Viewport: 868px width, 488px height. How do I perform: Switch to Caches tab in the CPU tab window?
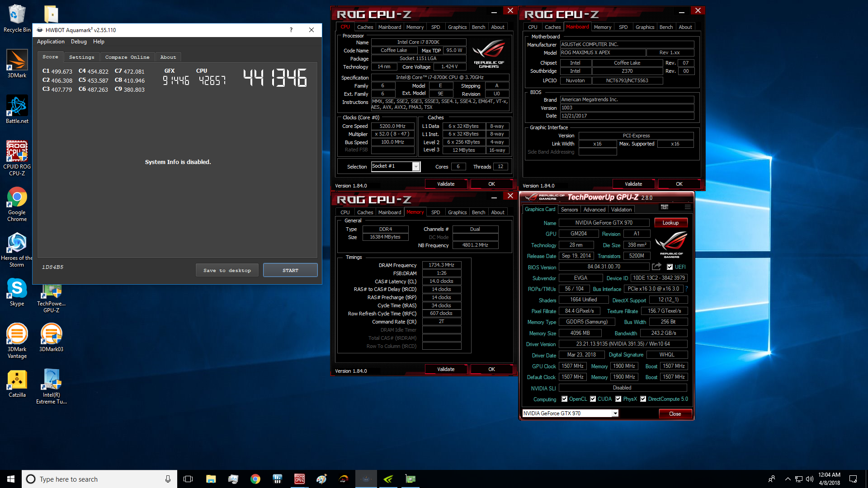click(365, 27)
